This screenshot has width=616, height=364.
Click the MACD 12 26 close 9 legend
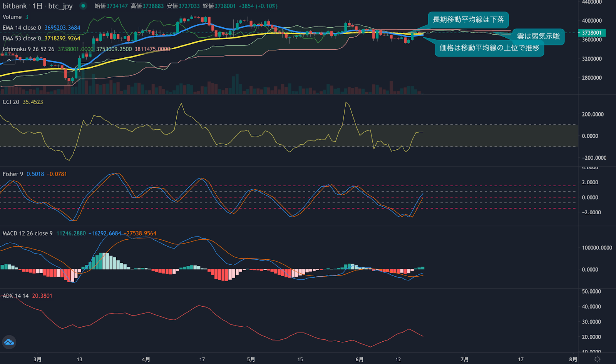(x=27, y=233)
